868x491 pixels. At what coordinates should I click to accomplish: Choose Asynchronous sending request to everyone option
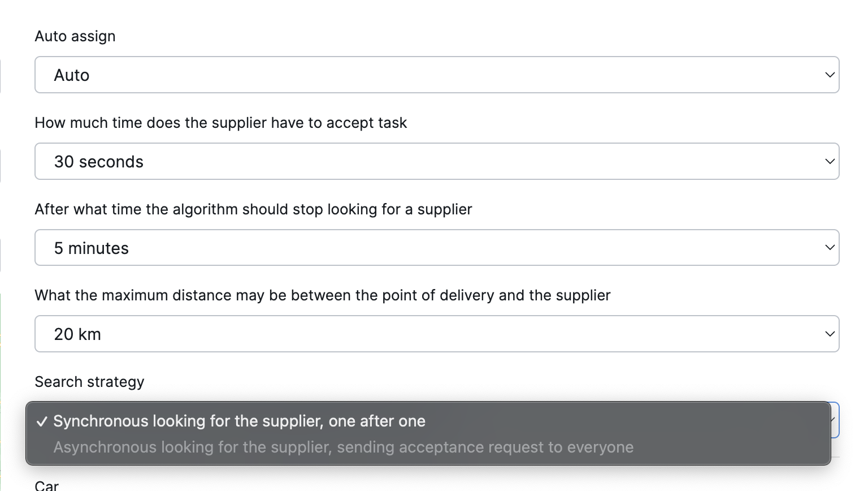(x=343, y=447)
